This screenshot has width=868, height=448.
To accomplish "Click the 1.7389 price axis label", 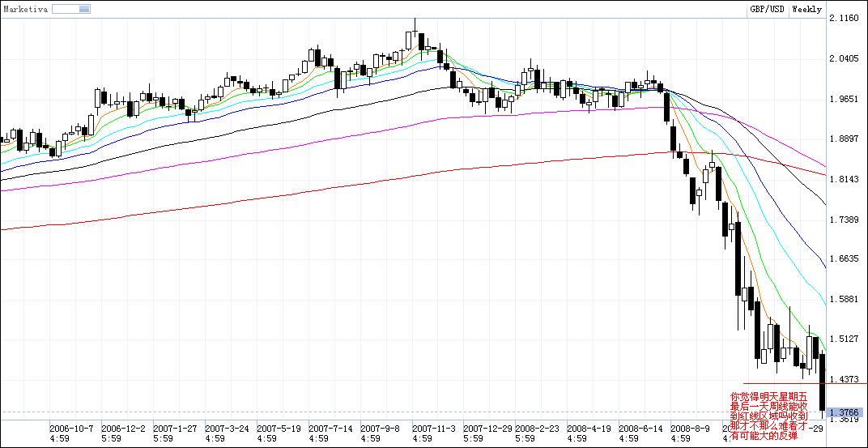I will [x=843, y=220].
